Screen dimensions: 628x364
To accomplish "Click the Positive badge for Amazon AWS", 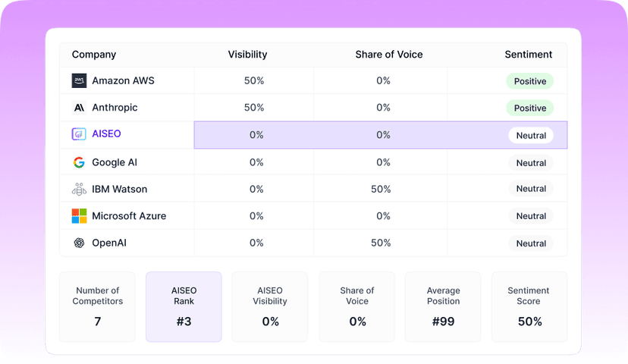I will pyautogui.click(x=530, y=81).
